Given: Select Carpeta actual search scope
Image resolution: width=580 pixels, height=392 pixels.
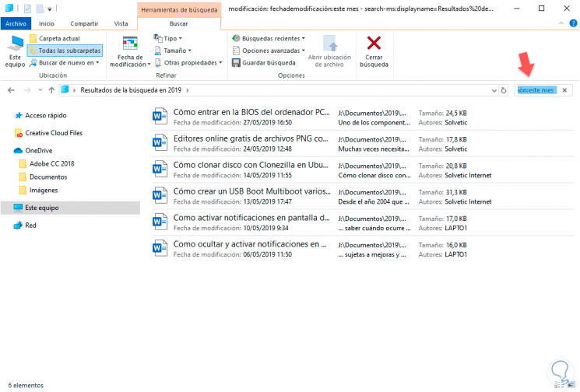Looking at the screenshot, I should click(x=54, y=38).
